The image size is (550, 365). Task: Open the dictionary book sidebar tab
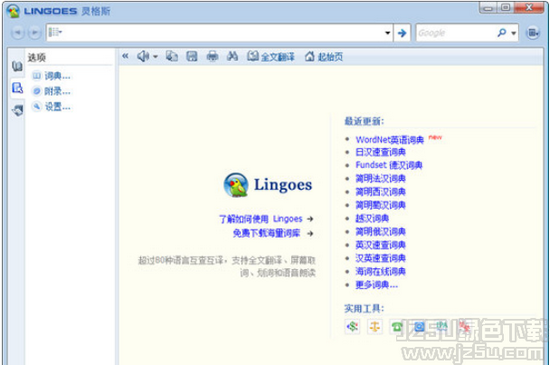point(17,66)
